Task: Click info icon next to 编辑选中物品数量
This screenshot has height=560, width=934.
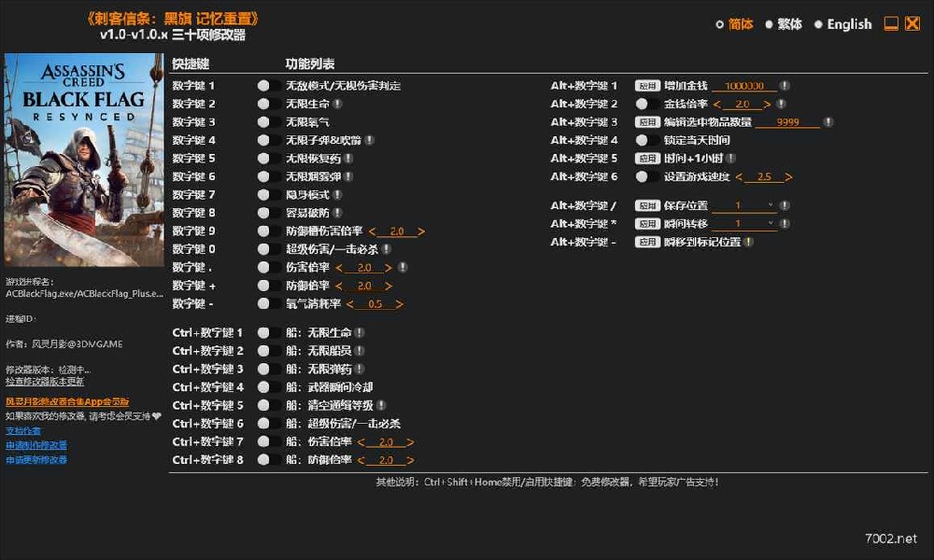Action: pyautogui.click(x=828, y=122)
